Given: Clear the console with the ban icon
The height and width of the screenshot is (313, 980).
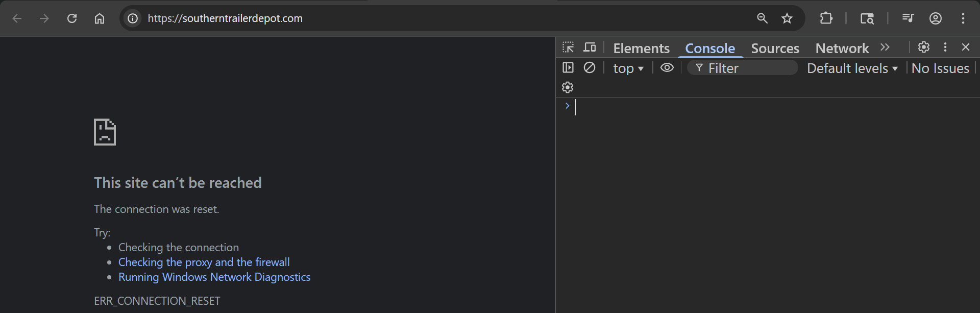Looking at the screenshot, I should [590, 67].
